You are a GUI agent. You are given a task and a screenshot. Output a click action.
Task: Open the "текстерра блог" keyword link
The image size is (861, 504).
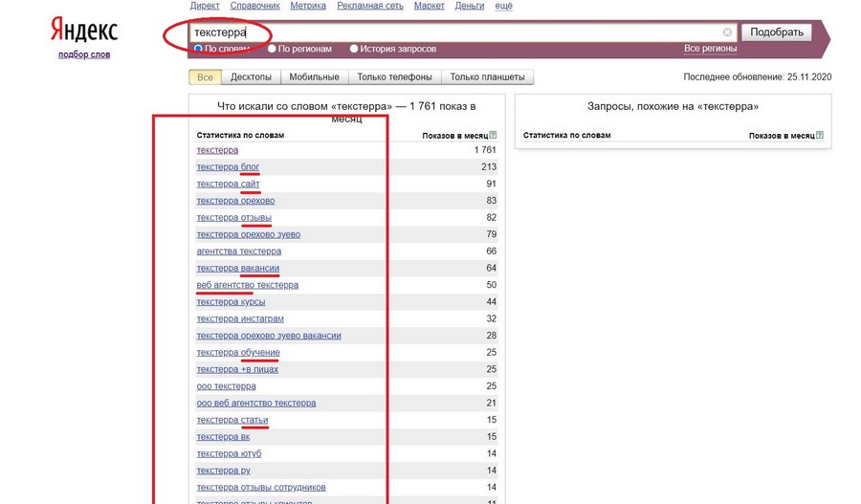(x=228, y=167)
